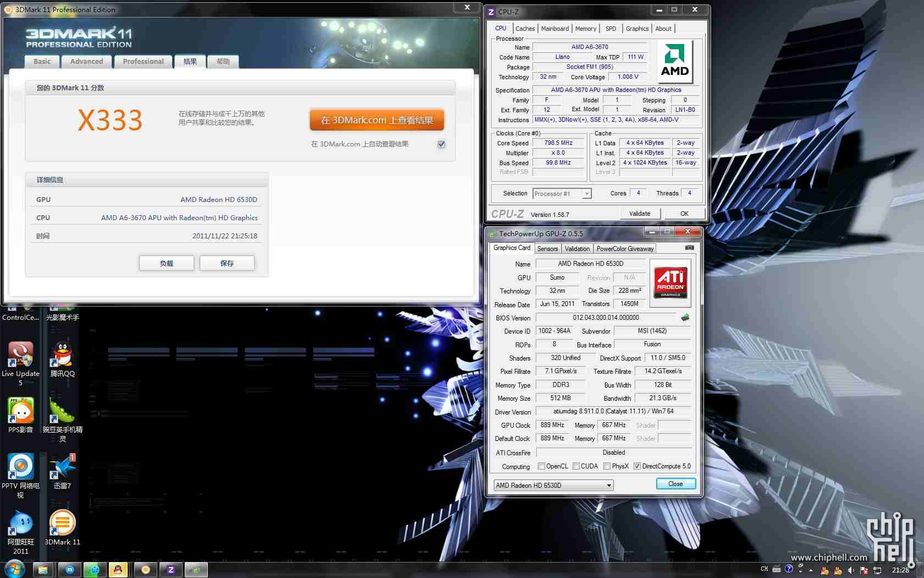Click the 负载 button in 3DMark

click(x=166, y=263)
